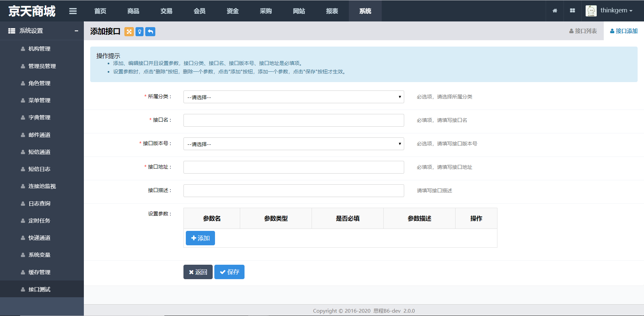This screenshot has width=644, height=316.
Task: Open the 采购 top menu
Action: click(266, 11)
